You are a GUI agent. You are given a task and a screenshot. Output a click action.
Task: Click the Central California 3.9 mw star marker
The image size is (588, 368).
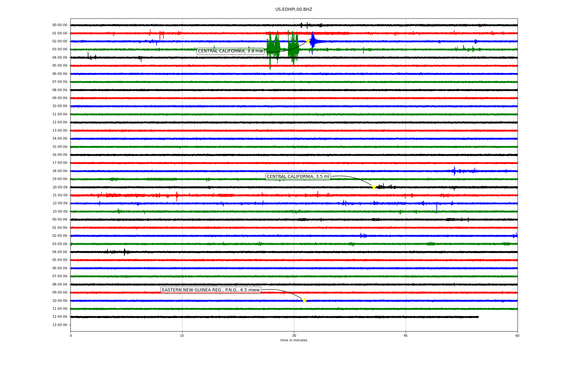[x=307, y=41]
